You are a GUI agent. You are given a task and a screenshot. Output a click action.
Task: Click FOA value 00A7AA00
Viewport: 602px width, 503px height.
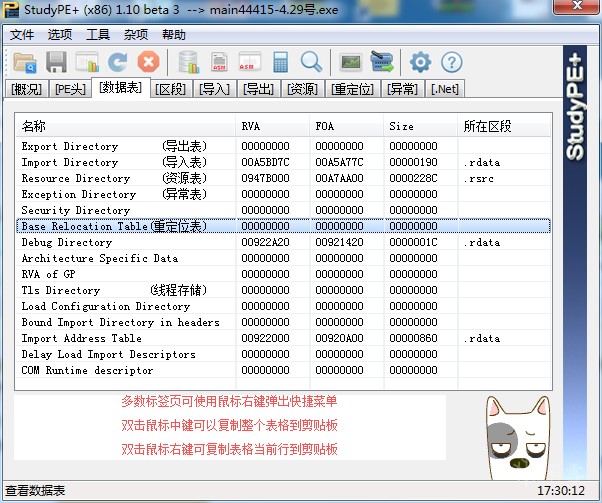[x=339, y=178]
